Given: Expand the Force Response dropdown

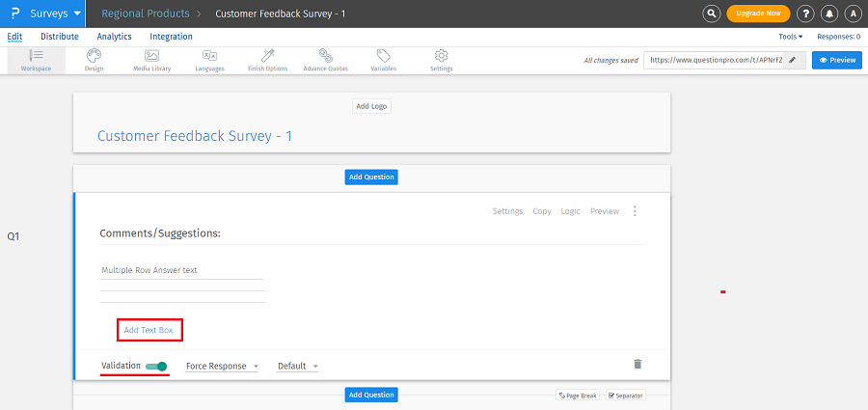Looking at the screenshot, I should [222, 367].
